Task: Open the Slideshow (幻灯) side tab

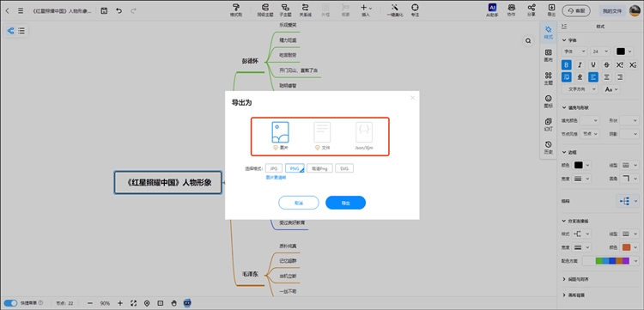Action: 548,124
